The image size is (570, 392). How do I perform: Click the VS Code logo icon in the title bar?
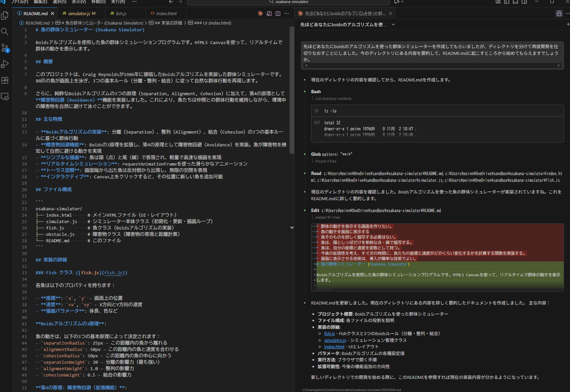point(3,2)
